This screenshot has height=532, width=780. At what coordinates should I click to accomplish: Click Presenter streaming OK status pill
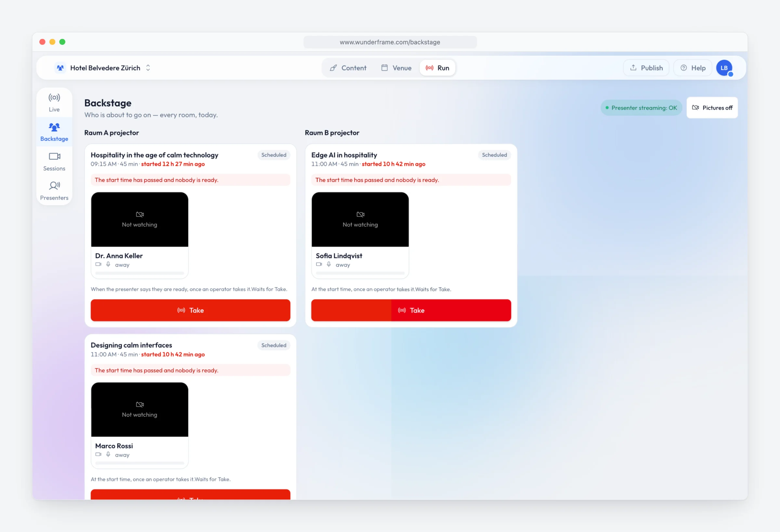(641, 108)
